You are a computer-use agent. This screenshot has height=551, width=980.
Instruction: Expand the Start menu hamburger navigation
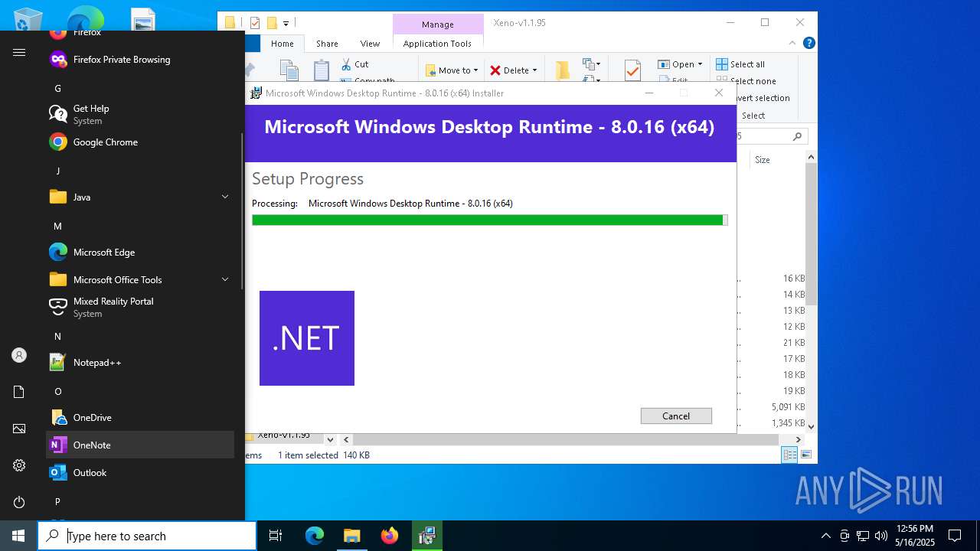tap(19, 53)
